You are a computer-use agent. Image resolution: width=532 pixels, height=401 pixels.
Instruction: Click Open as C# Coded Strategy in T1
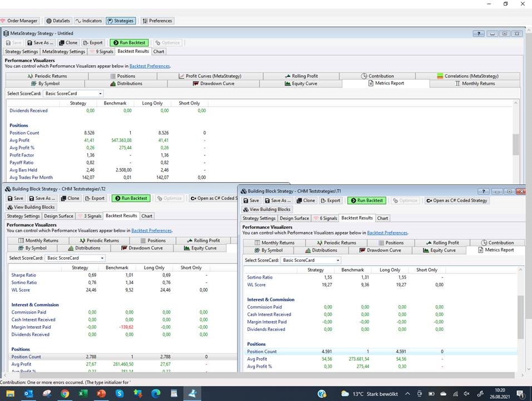(457, 200)
